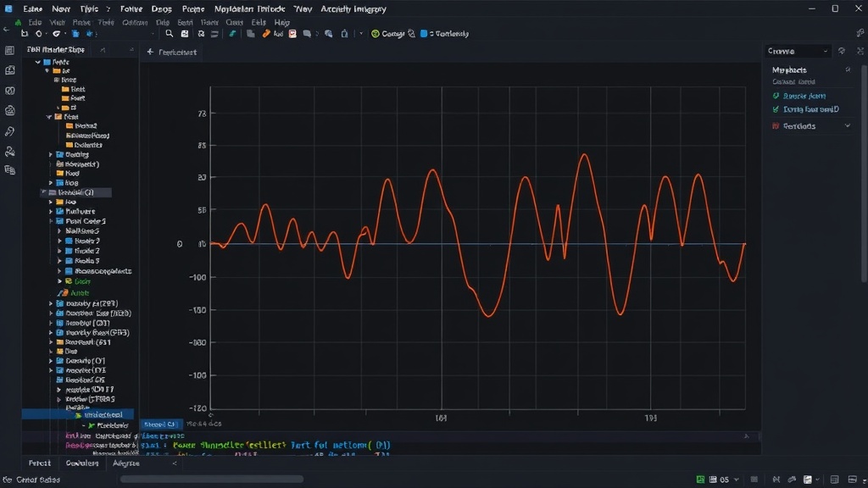Toggle the first green checkbox in the right panel
The width and height of the screenshot is (868, 488).
tap(776, 96)
